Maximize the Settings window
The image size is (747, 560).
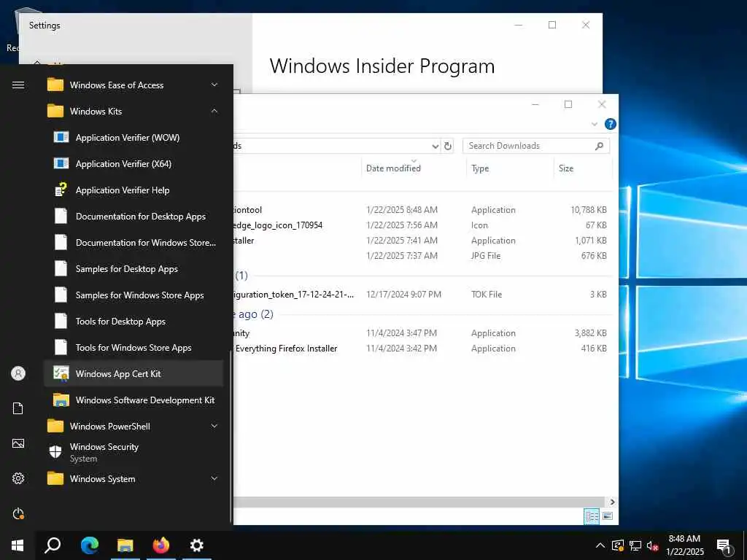click(552, 25)
